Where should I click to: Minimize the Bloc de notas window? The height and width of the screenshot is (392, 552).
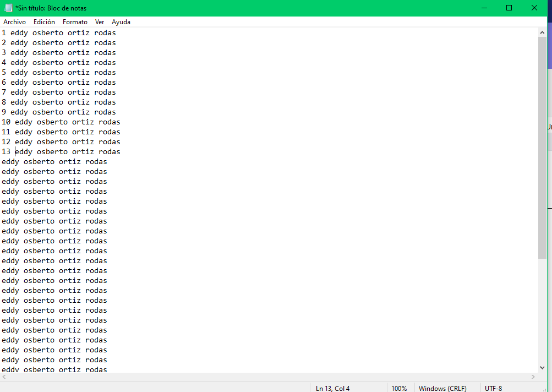(x=484, y=8)
